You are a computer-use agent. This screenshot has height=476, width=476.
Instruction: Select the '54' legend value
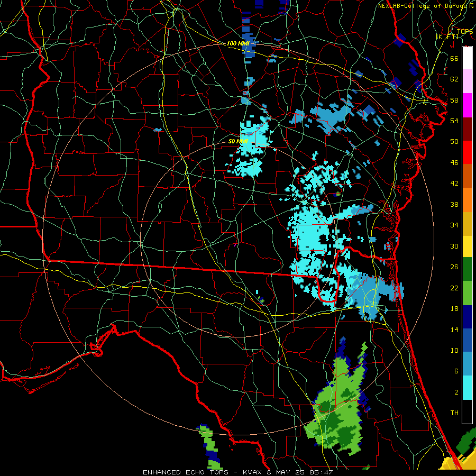(454, 121)
